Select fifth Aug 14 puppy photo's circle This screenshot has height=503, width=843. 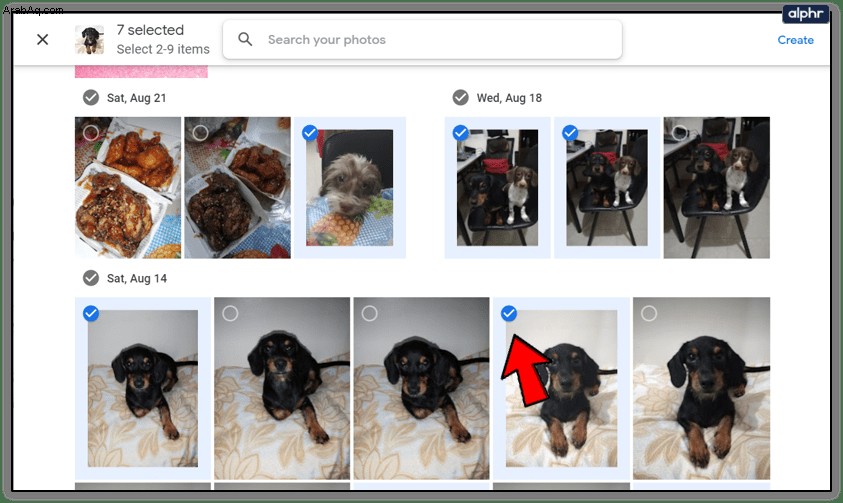[x=649, y=313]
